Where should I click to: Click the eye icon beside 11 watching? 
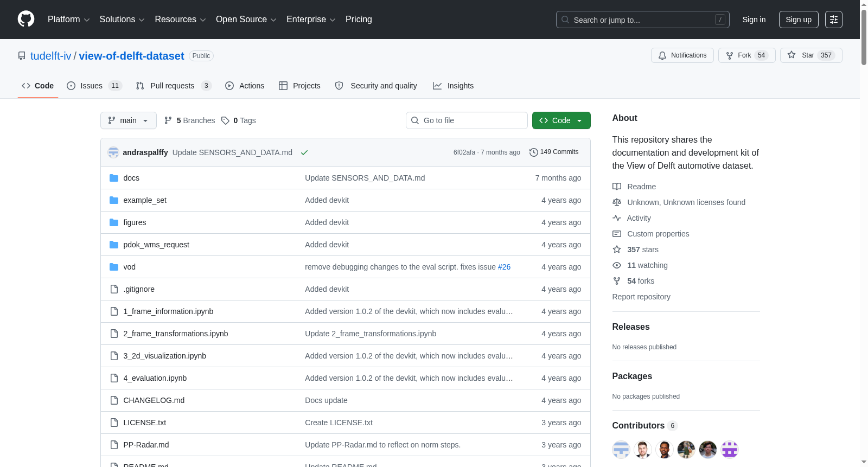coord(617,265)
